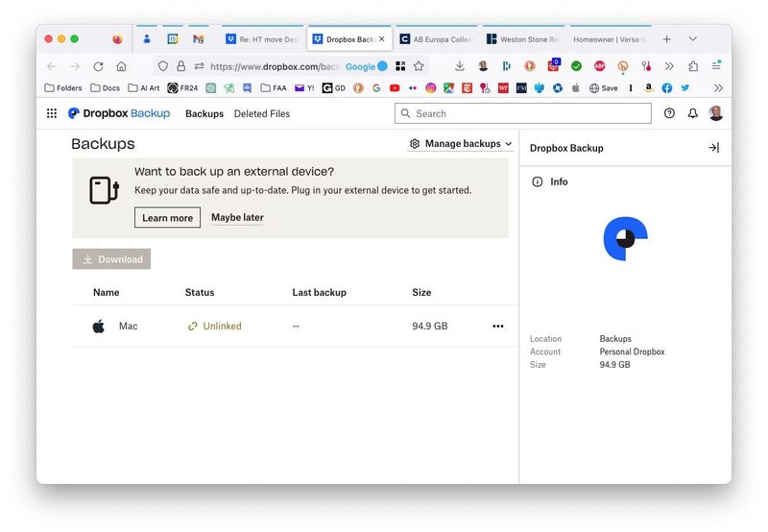Expand the Manage backups dropdown
Image resolution: width=768 pixels, height=532 pixels.
coord(461,144)
